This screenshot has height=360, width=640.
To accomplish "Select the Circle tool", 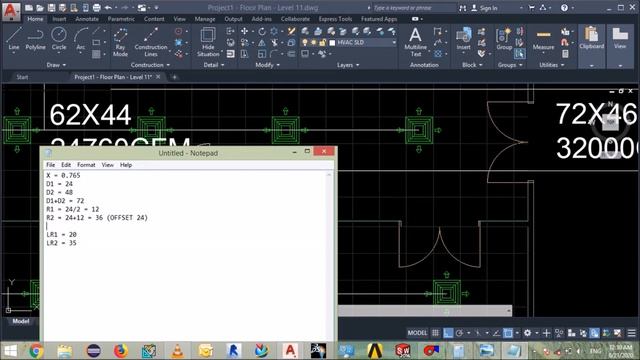I will pos(59,39).
